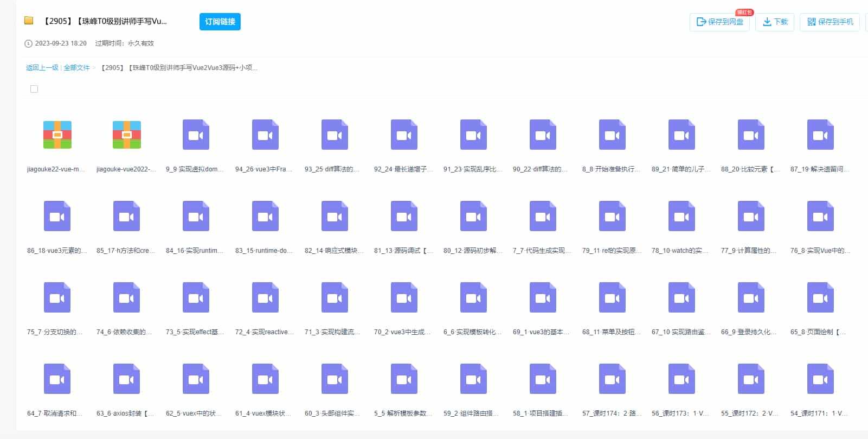
Task: Click the 订阅链接 subscribe button
Action: (220, 22)
